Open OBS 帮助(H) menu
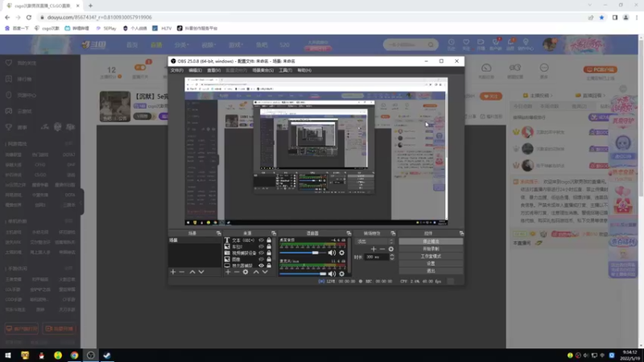The width and height of the screenshot is (644, 362). [x=304, y=70]
